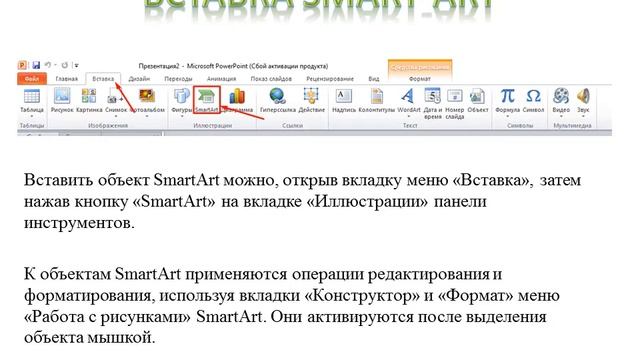Expand the arrow under Таблица
This screenshot has width=640, height=360.
31,116
